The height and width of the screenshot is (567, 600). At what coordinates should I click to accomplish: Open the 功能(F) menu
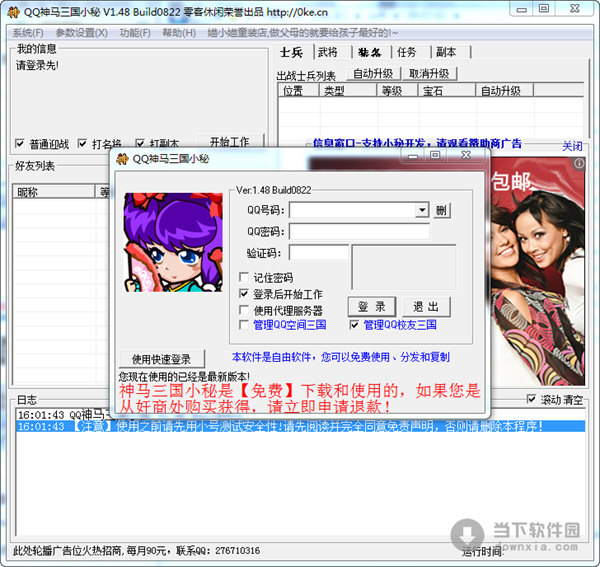coord(135,33)
